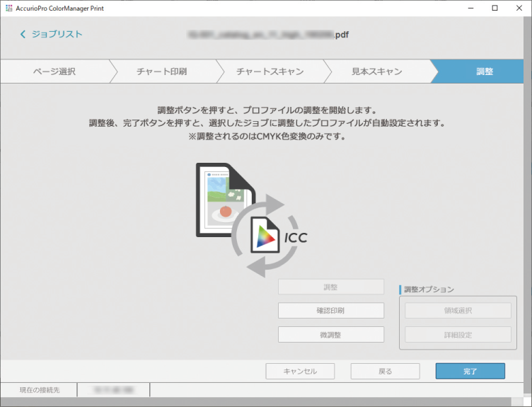Click the back chevron beside ジョブリスト
The width and height of the screenshot is (532, 407).
23,34
